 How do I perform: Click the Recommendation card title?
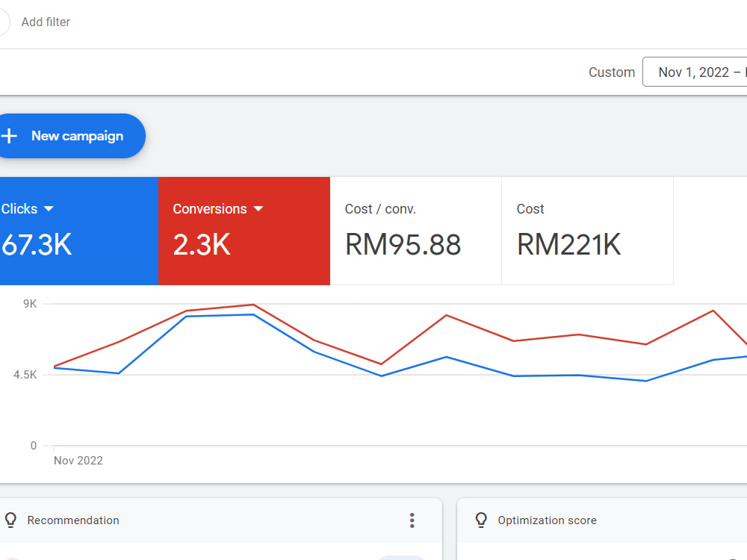coord(73,520)
